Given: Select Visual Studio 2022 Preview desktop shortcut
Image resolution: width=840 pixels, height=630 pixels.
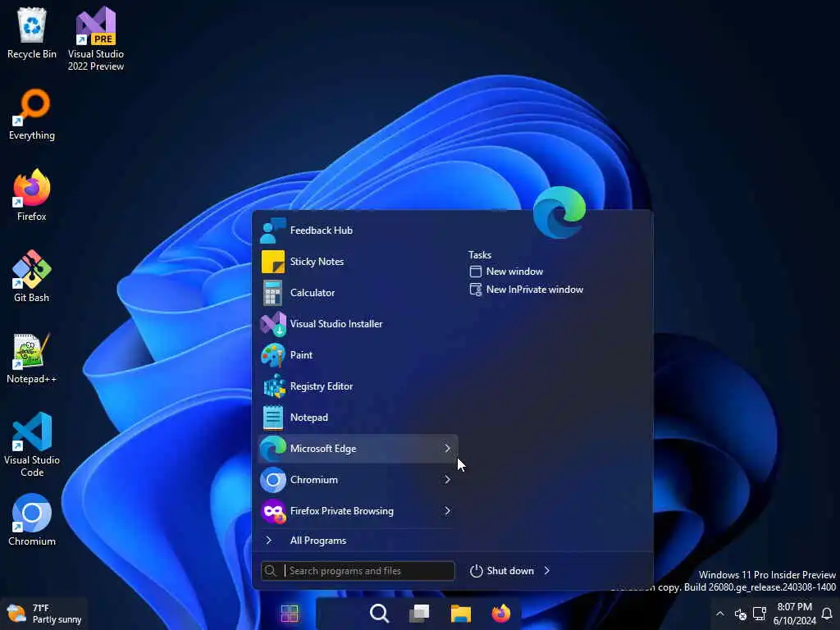Looking at the screenshot, I should (x=96, y=39).
